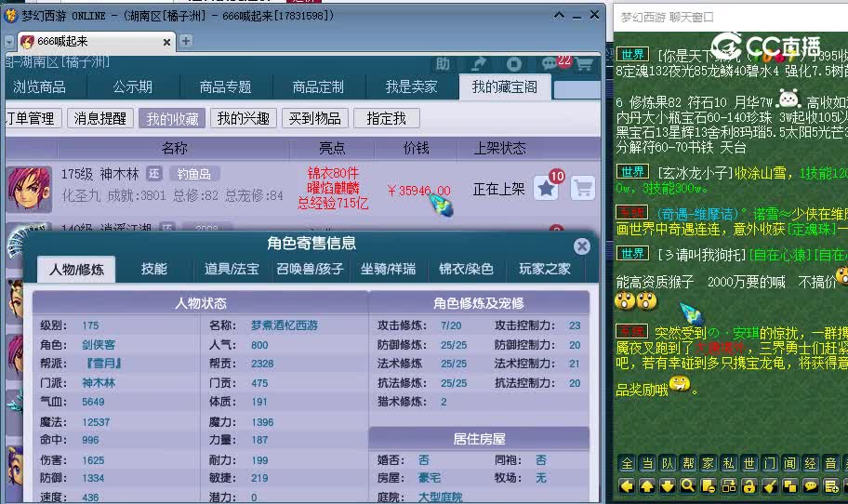Click the 自在心猿 link in chat
Viewport: 848px width, 504px height.
[x=780, y=255]
